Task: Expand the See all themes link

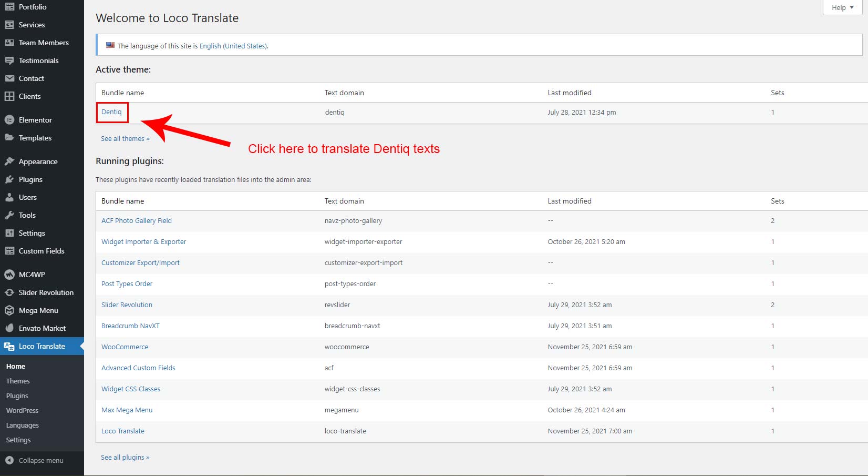Action: click(125, 139)
